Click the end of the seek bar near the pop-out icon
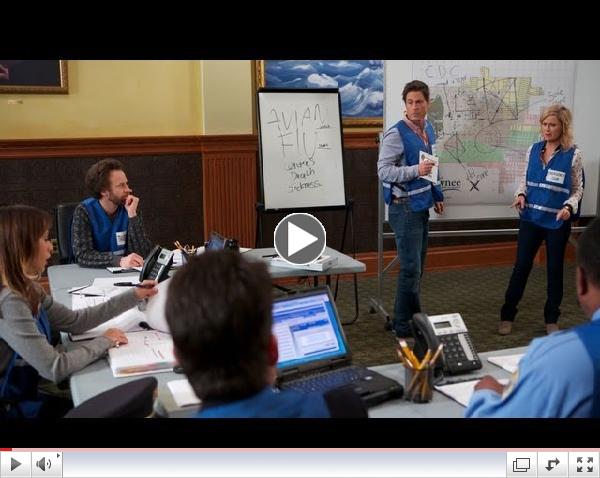Viewport: 600px width, 478px height. [500, 464]
